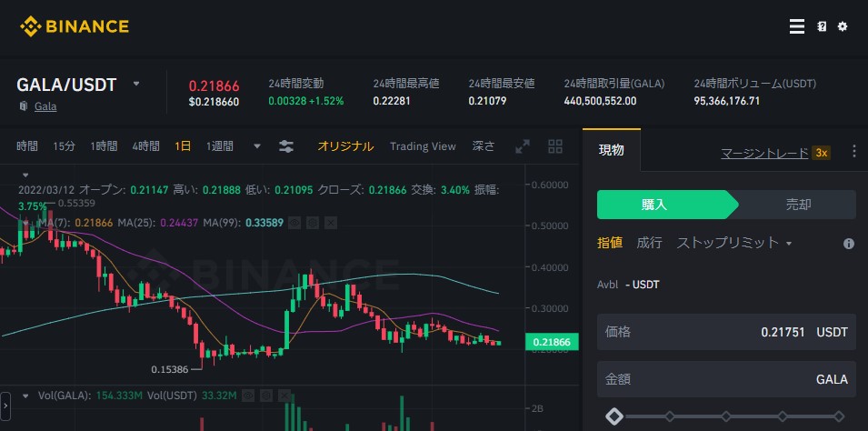The image size is (868, 431).
Task: Click the 24h high value 0.22281
Action: pos(392,101)
